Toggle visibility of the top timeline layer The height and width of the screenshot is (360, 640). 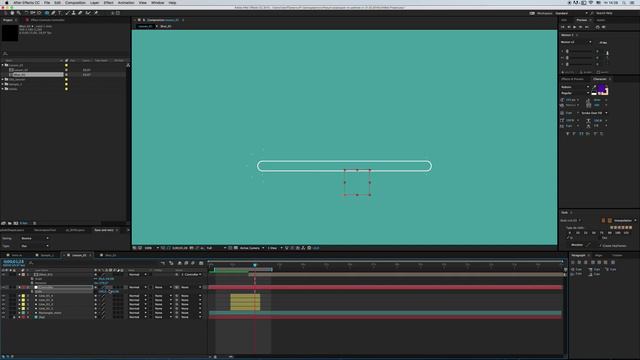(x=3, y=274)
